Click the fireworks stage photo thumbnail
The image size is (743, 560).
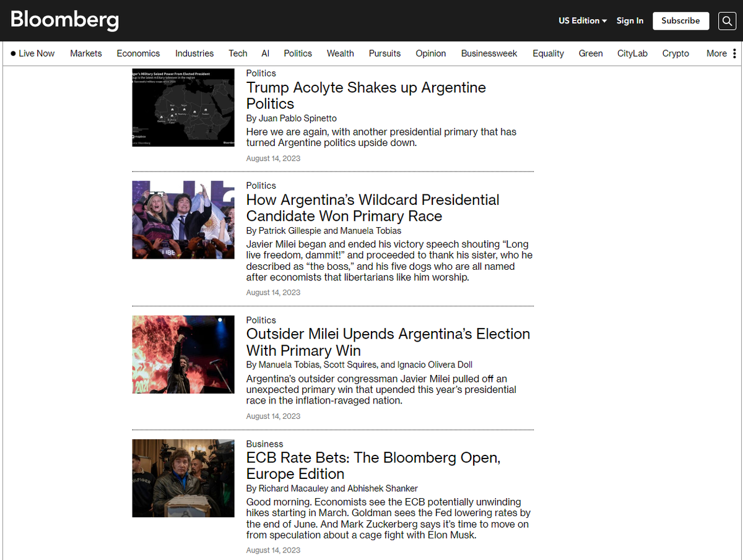pos(183,355)
